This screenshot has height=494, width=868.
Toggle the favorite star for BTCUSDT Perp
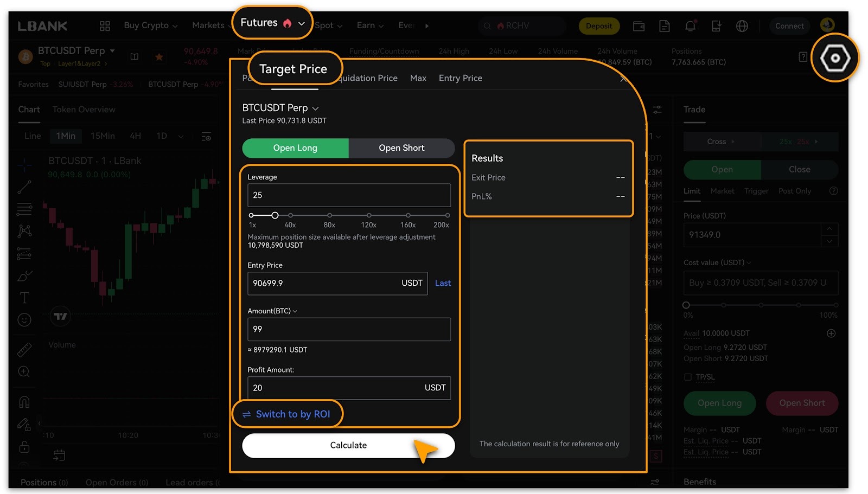point(159,56)
